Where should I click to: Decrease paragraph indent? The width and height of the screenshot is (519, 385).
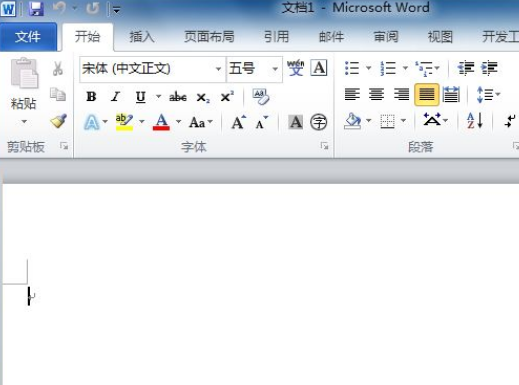click(466, 68)
